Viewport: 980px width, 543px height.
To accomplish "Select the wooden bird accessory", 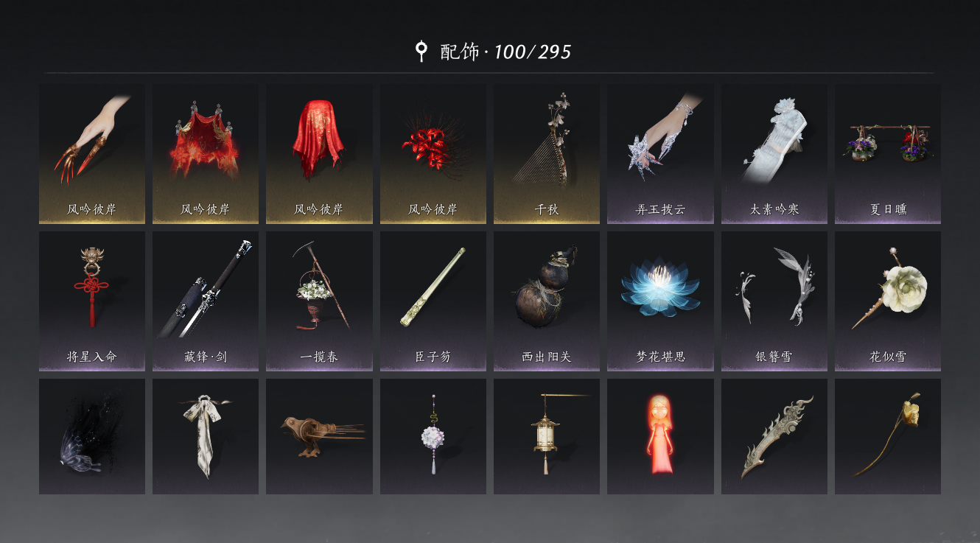I will [319, 436].
